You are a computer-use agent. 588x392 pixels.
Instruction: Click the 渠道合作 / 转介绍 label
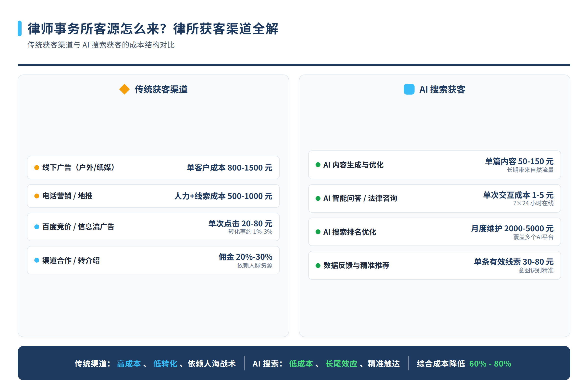(71, 260)
